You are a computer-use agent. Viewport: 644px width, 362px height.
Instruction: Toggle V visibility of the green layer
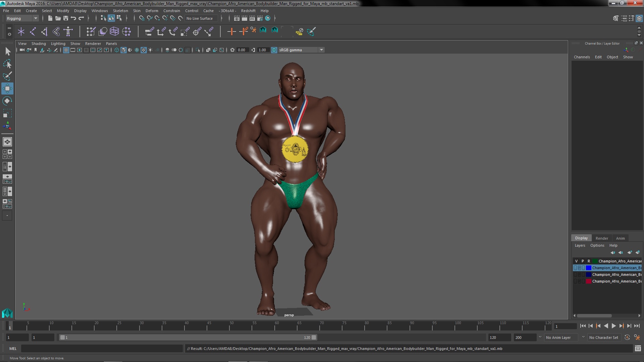pos(576,261)
